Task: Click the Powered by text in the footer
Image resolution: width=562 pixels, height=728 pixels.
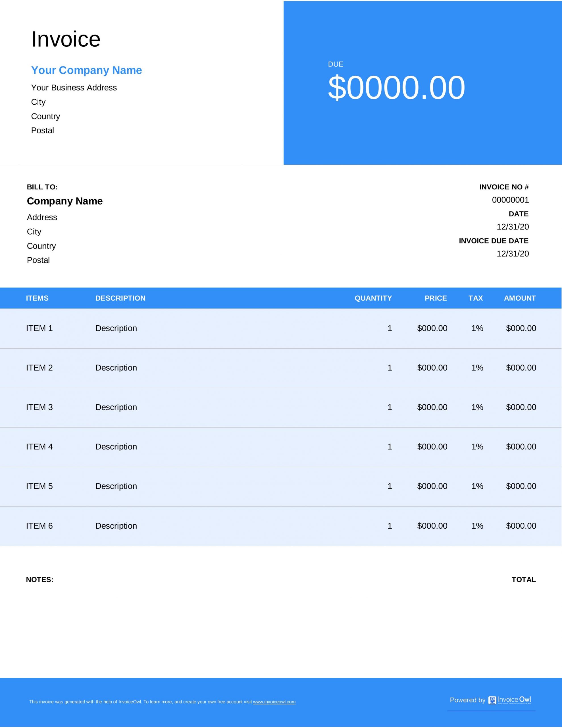Action: [x=467, y=700]
